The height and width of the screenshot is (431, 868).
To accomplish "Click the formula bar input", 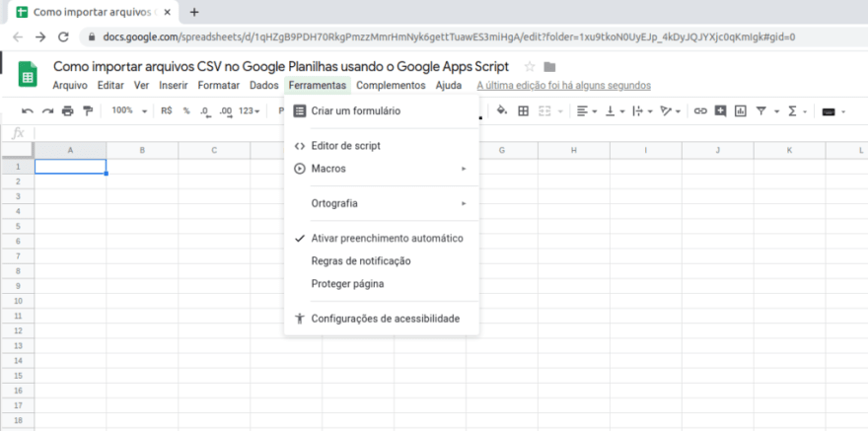I will (x=451, y=133).
